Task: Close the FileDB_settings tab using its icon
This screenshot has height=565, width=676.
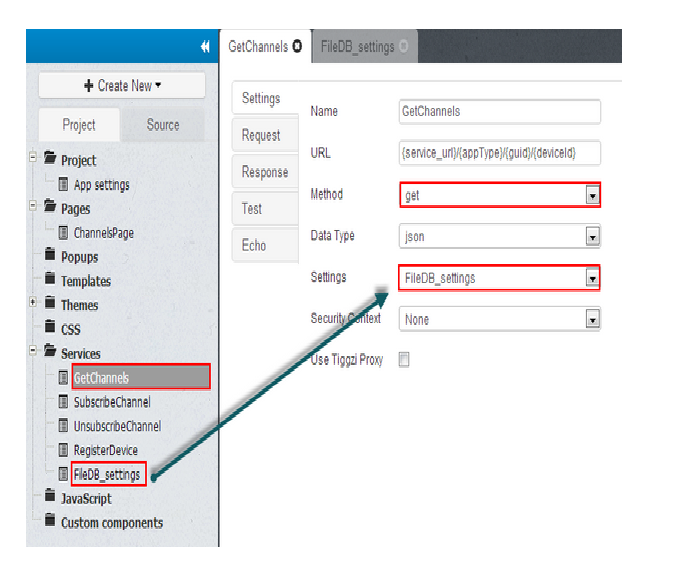Action: [403, 46]
